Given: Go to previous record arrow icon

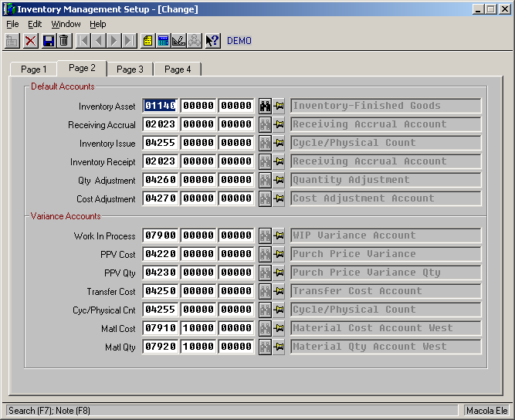Looking at the screenshot, I should [99, 41].
